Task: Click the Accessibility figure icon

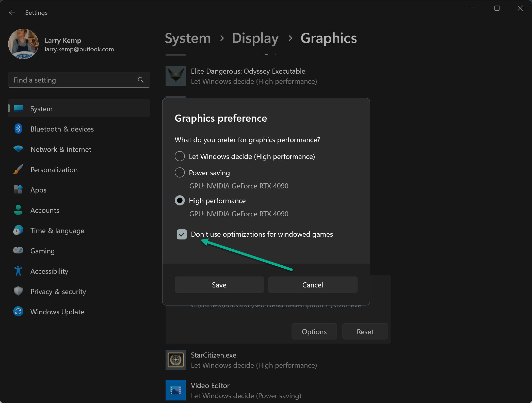Action: tap(18, 271)
